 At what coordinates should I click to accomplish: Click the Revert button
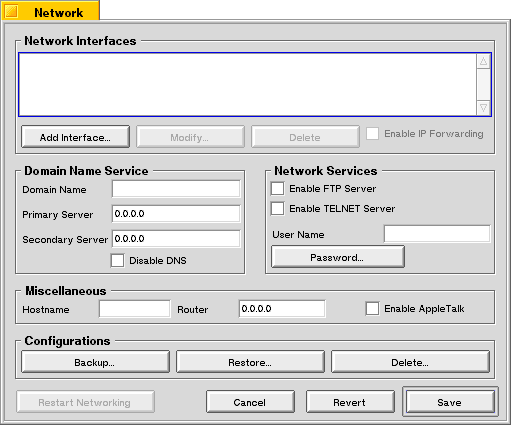coord(350,402)
